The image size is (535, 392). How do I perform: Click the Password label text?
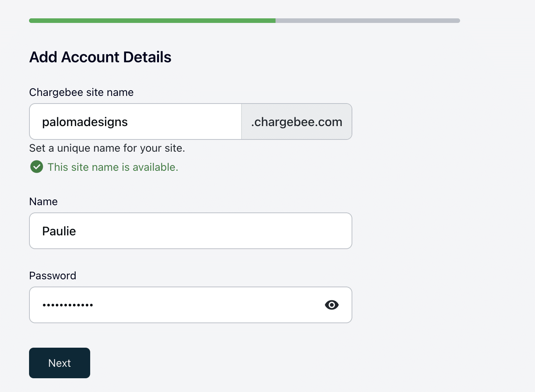coord(52,275)
